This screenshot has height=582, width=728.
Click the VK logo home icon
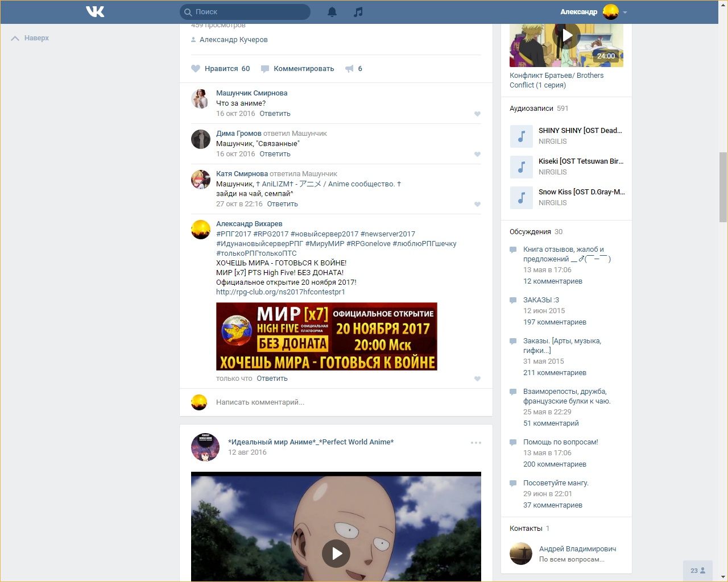[x=95, y=11]
